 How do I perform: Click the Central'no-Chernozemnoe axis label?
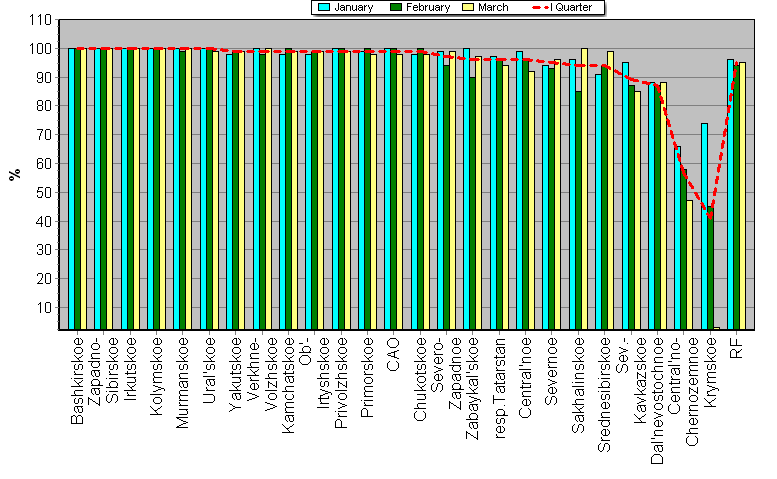point(684,391)
